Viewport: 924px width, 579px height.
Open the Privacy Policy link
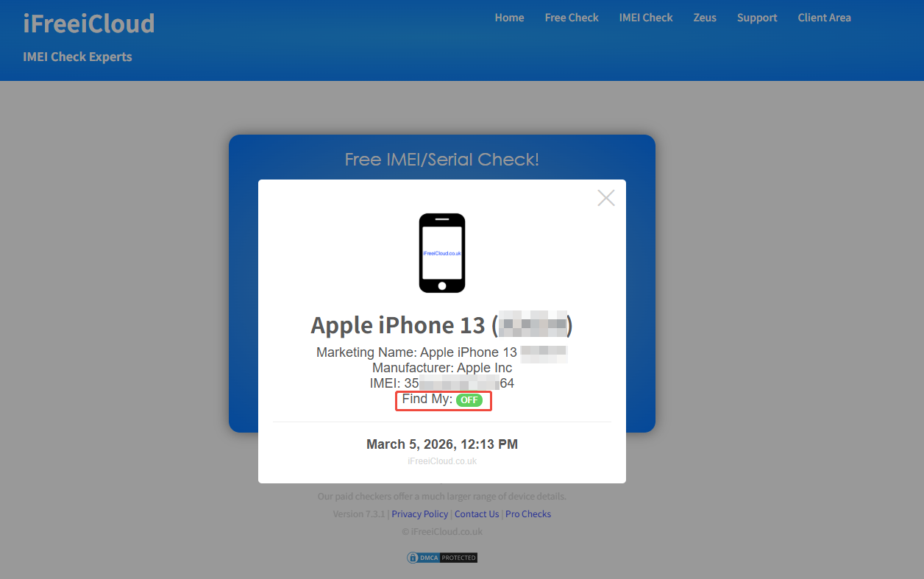click(419, 514)
